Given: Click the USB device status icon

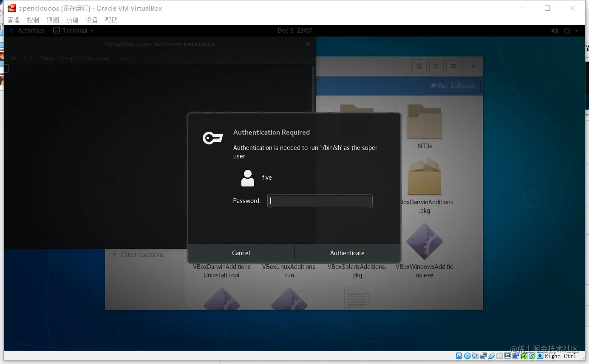Looking at the screenshot, I should pos(492,356).
